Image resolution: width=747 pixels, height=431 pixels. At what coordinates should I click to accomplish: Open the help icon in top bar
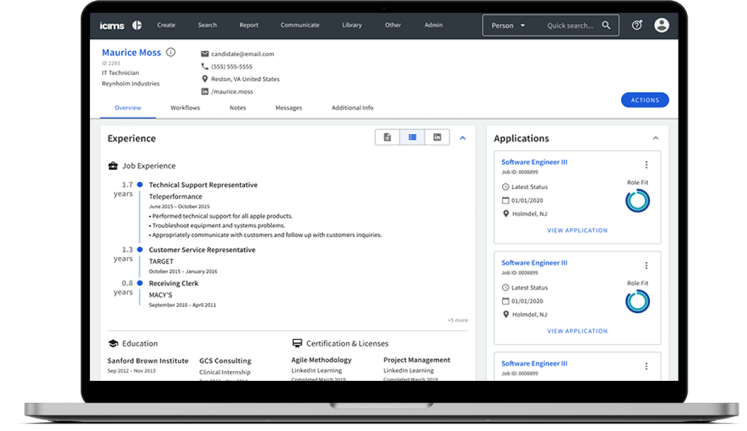[x=638, y=24]
